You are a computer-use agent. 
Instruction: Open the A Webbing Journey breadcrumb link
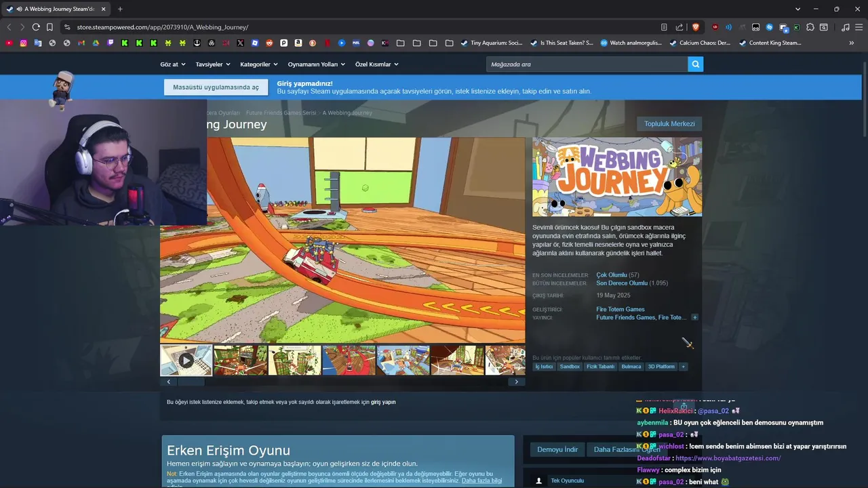[347, 113]
